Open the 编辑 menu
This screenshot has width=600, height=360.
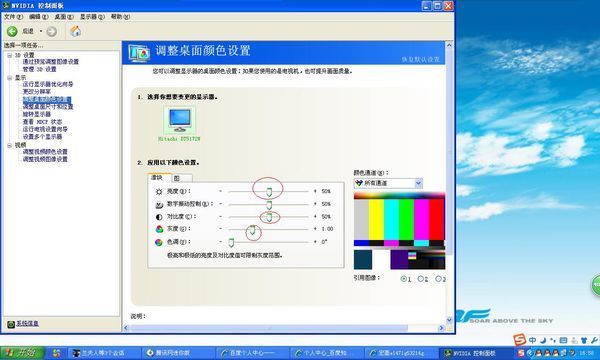click(39, 17)
